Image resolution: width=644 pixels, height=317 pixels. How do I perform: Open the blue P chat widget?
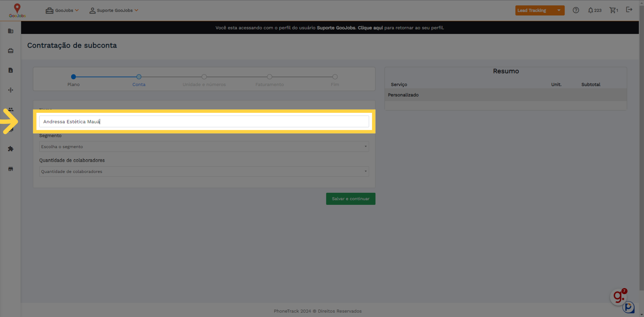point(629,307)
